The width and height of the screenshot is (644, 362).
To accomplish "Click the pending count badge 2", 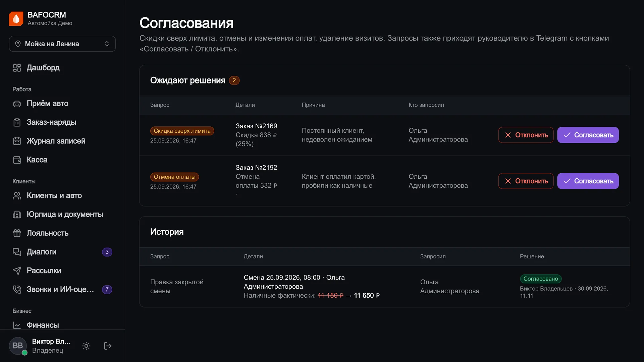I will pyautogui.click(x=234, y=80).
